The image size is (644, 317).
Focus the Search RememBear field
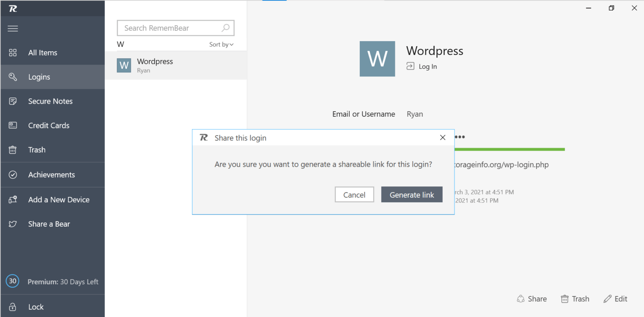click(176, 28)
